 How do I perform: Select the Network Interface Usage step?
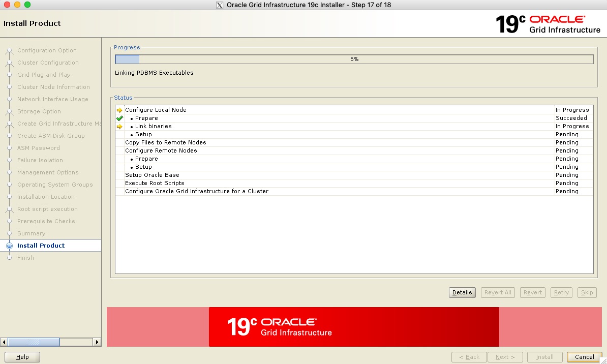(53, 99)
